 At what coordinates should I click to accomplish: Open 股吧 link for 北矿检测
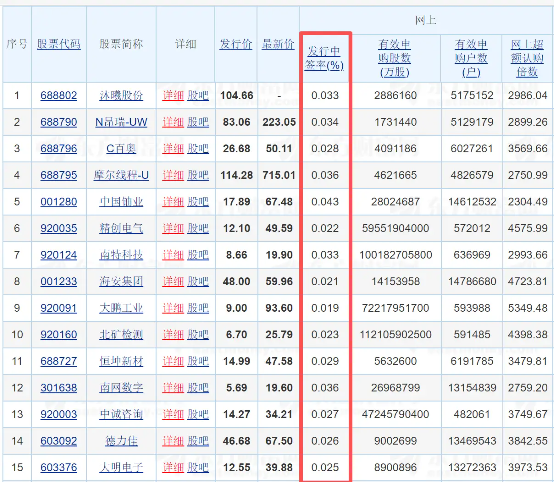(198, 335)
